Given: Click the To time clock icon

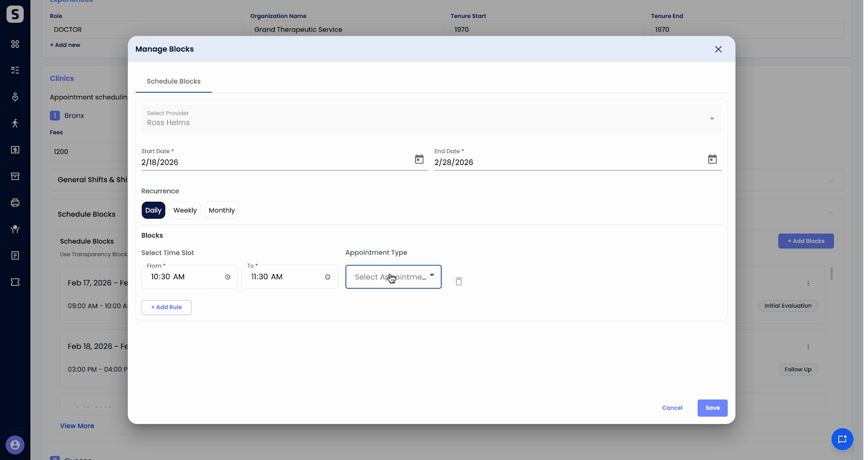Looking at the screenshot, I should [x=328, y=277].
